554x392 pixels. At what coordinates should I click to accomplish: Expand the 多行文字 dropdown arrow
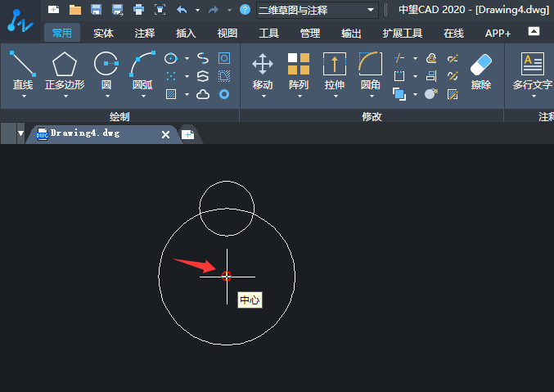point(534,96)
